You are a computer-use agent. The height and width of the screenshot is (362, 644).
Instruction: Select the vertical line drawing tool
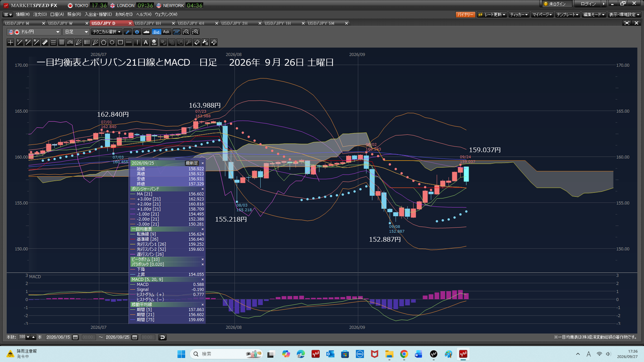(137, 42)
